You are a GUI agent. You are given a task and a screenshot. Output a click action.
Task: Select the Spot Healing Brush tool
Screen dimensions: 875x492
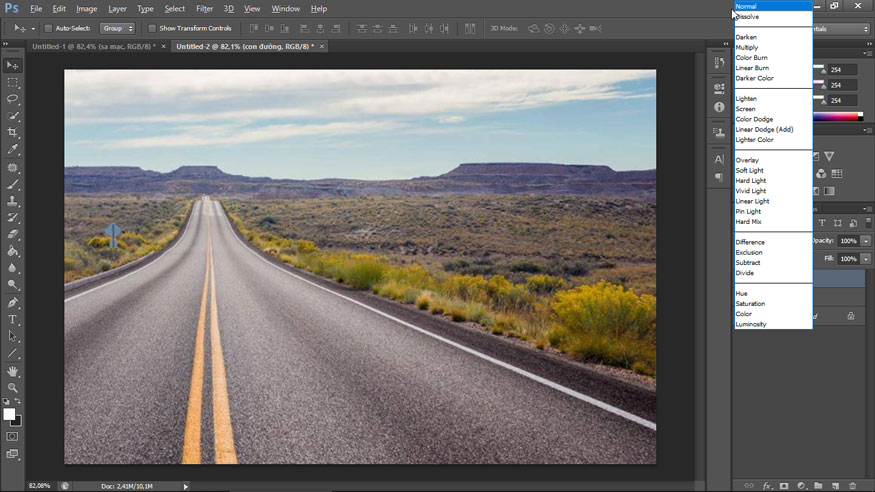click(12, 167)
